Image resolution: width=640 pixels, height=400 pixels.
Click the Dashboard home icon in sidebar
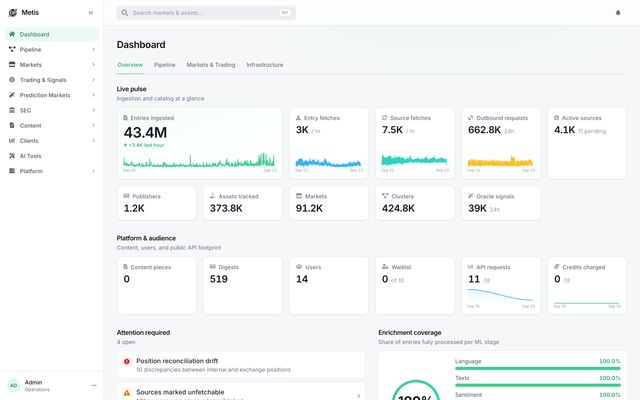pyautogui.click(x=12, y=34)
